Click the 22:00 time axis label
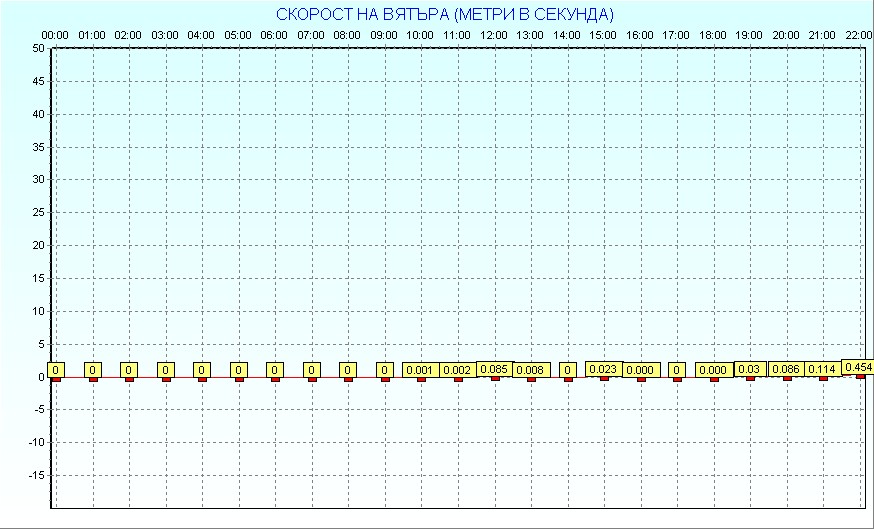This screenshot has height=529, width=874. pos(858,35)
